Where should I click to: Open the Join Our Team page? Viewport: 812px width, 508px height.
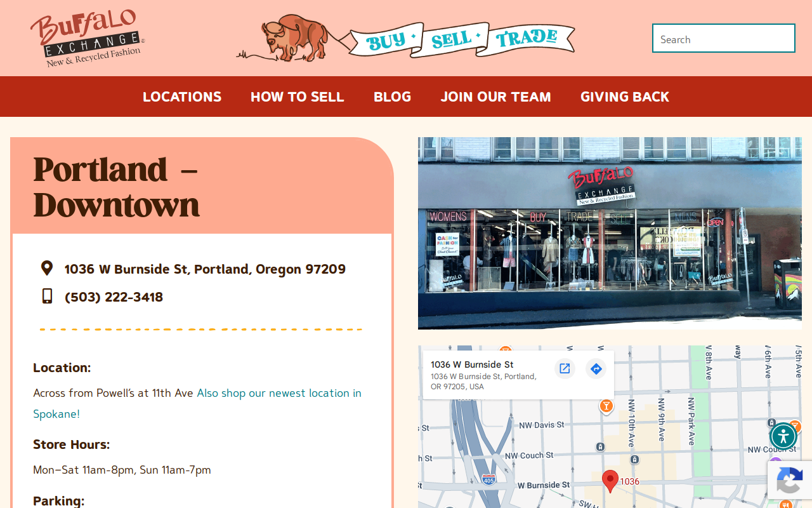click(495, 97)
